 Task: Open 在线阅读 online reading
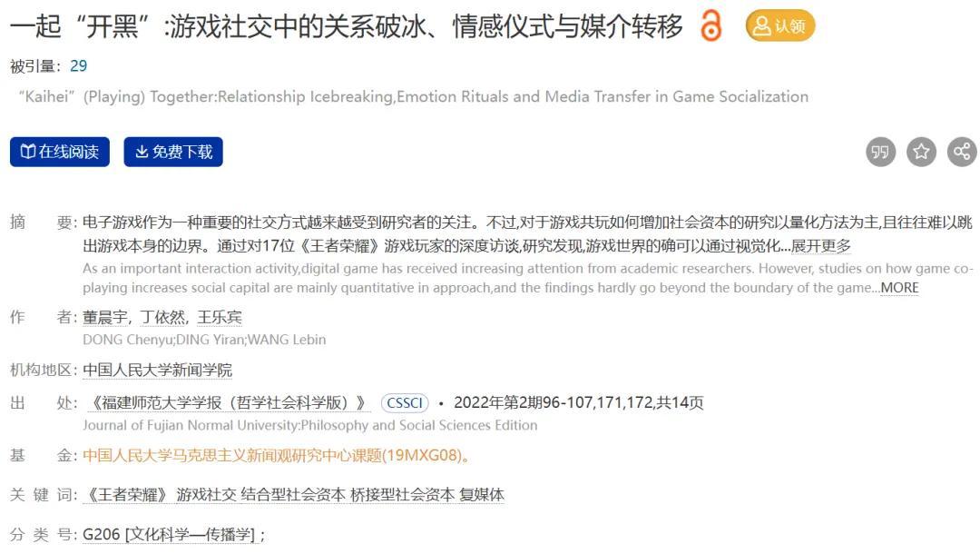(59, 152)
